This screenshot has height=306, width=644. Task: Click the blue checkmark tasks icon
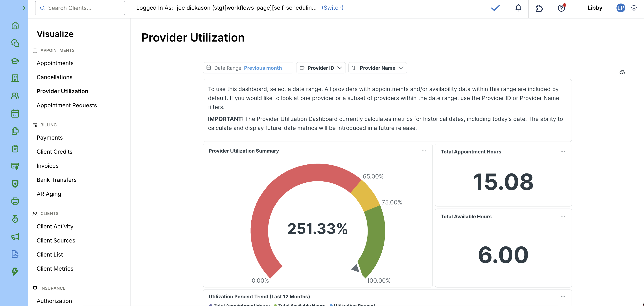click(x=495, y=8)
